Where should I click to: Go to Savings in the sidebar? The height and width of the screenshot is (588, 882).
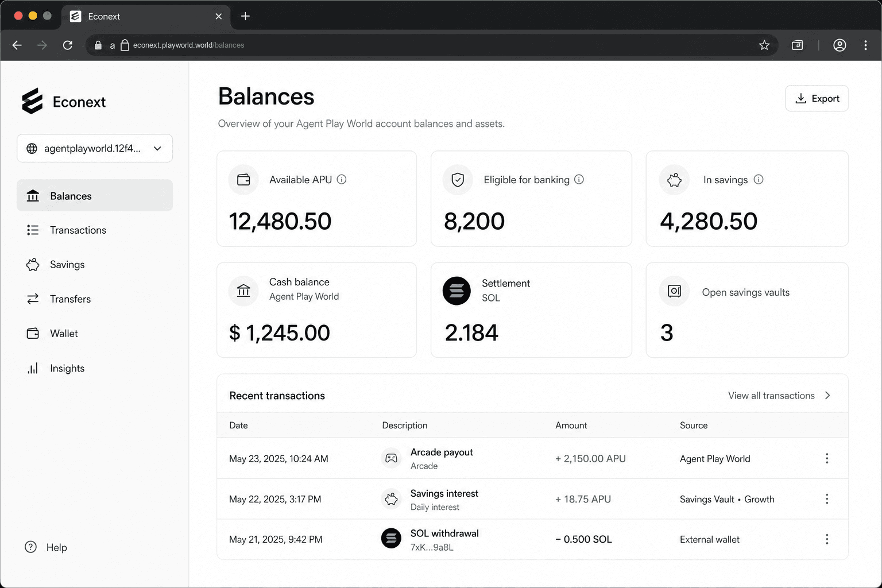[x=95, y=264]
